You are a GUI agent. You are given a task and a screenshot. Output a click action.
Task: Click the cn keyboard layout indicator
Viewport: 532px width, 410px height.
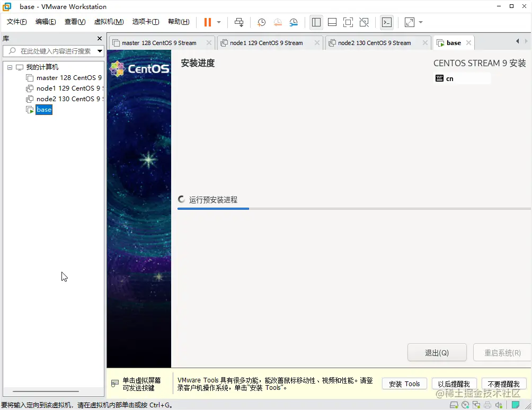click(x=462, y=79)
